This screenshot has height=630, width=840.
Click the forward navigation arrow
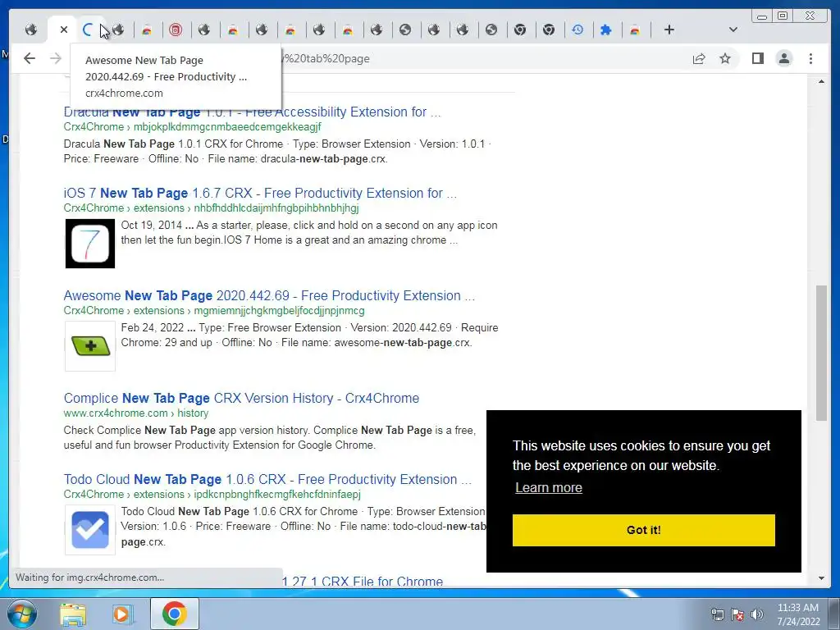point(56,58)
